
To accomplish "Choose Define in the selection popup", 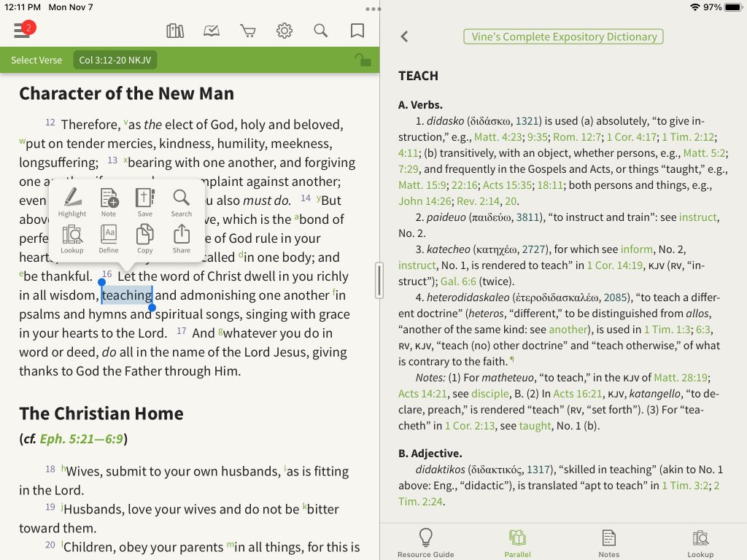I will point(109,238).
